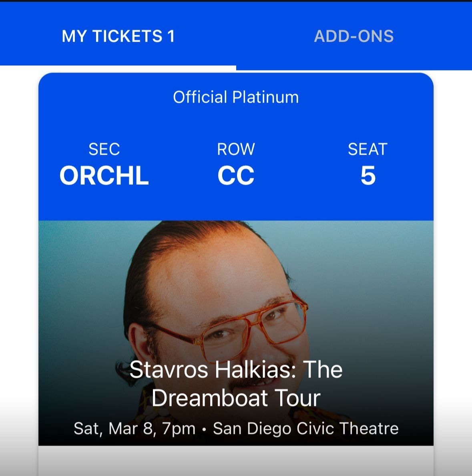472x476 pixels.
Task: Open the Stavros Halkias event photo
Action: (x=236, y=333)
